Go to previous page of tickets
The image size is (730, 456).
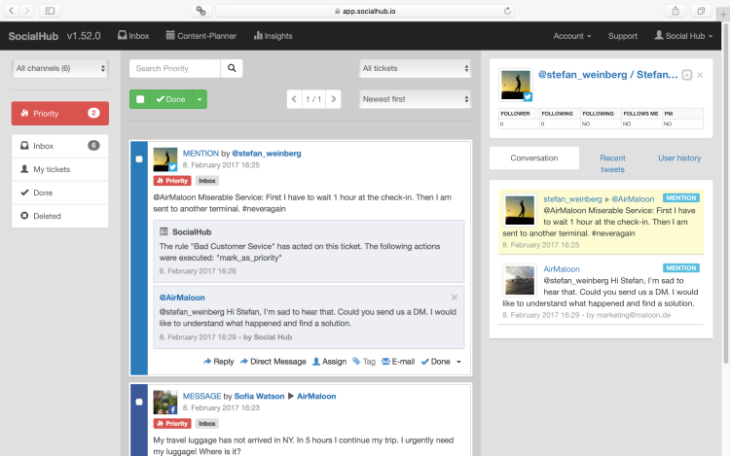pos(294,99)
